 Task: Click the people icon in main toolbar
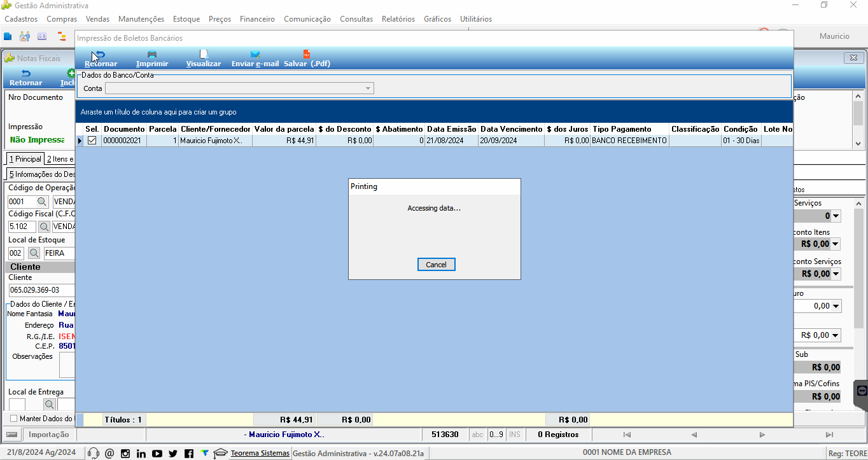[25, 36]
